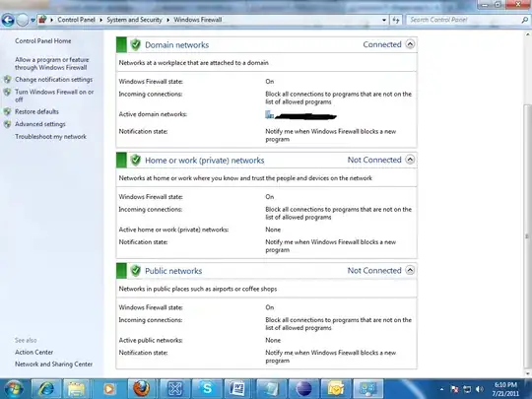The image size is (532, 399).
Task: Click shield icon beside Restore defaults
Action: pos(8,111)
